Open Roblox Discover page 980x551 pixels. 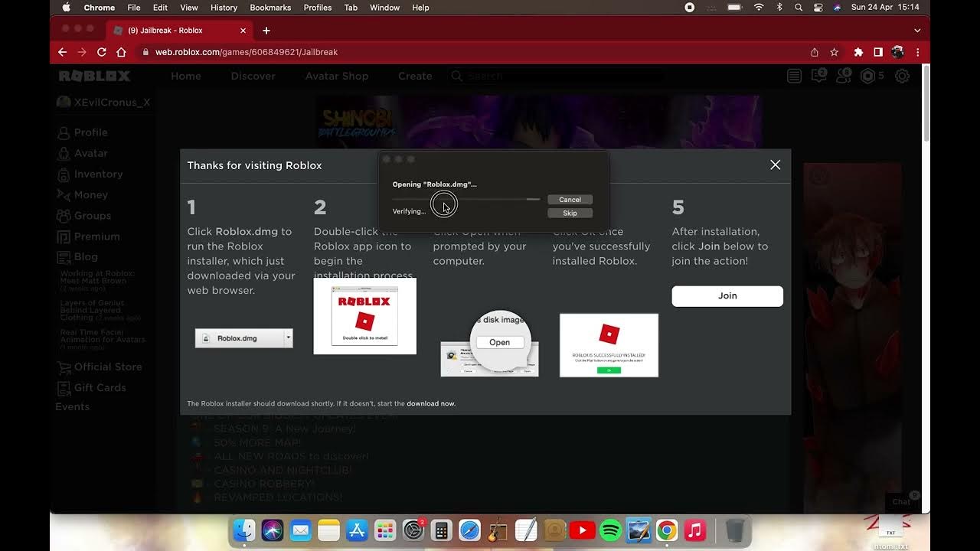(253, 76)
